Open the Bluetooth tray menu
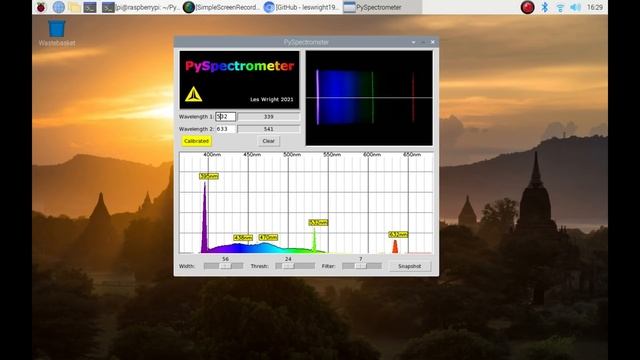640x360 pixels. pyautogui.click(x=544, y=7)
